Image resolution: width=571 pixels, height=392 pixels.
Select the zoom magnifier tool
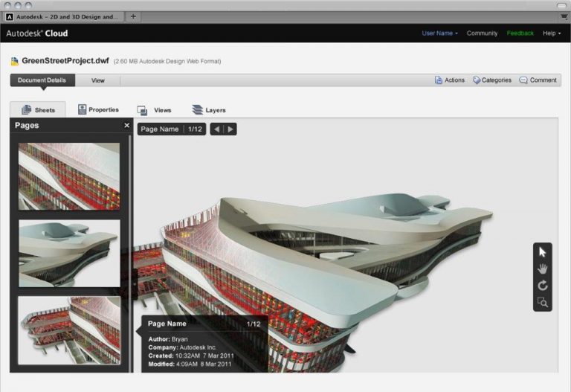click(542, 302)
